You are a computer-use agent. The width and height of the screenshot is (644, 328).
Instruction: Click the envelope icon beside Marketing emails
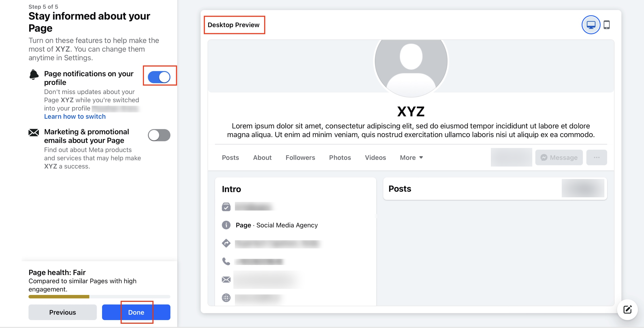(34, 132)
